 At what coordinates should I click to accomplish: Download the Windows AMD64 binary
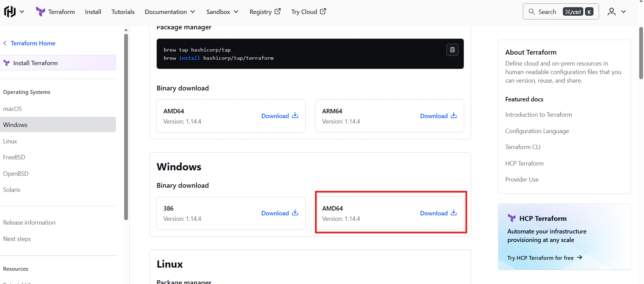coord(438,213)
